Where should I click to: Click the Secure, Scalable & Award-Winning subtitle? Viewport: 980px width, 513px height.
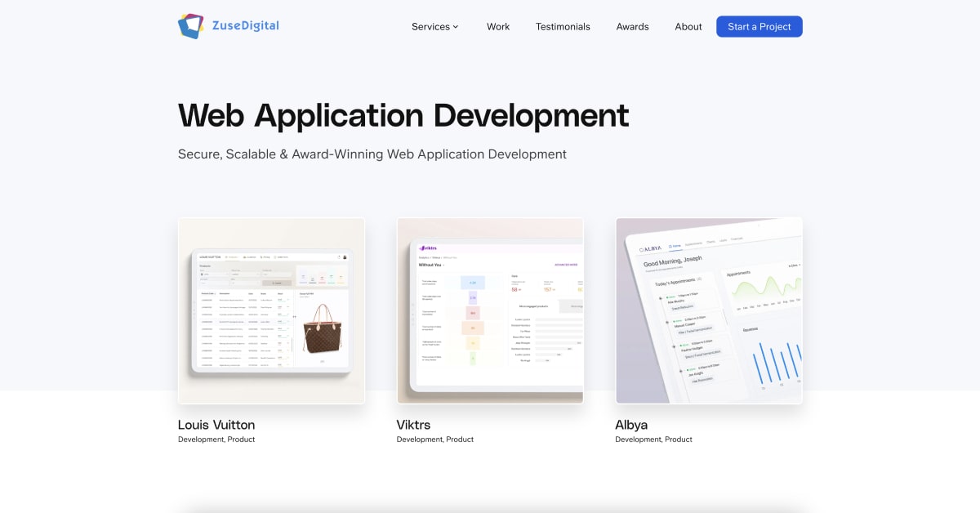372,154
